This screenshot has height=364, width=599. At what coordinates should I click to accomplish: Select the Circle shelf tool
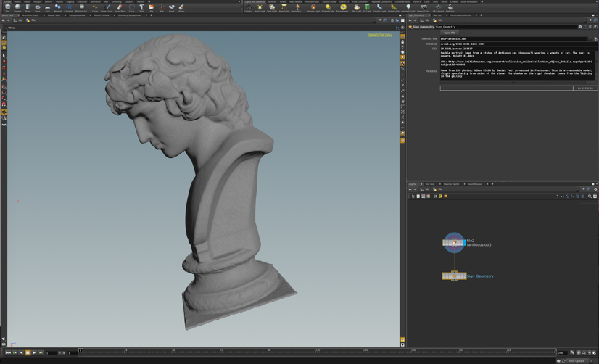coord(132,8)
